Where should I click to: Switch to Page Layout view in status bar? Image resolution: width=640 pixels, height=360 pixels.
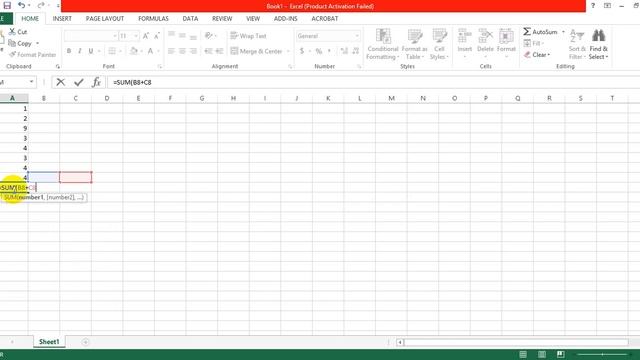tap(542, 354)
